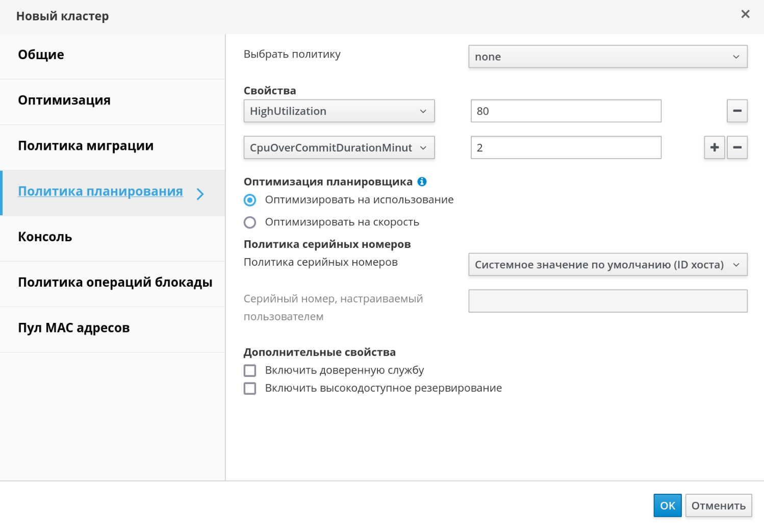Click the Отменить button
The height and width of the screenshot is (532, 764).
click(x=718, y=505)
